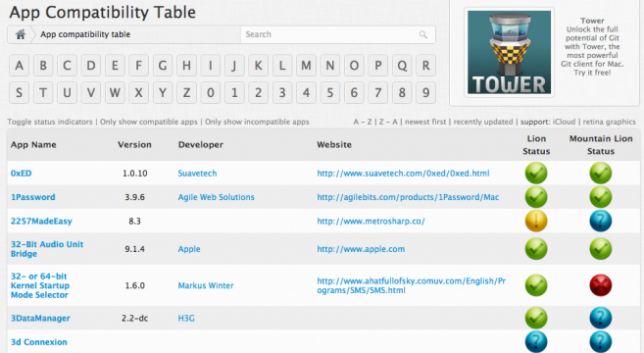
Task: Filter by iCloud support
Action: (564, 122)
